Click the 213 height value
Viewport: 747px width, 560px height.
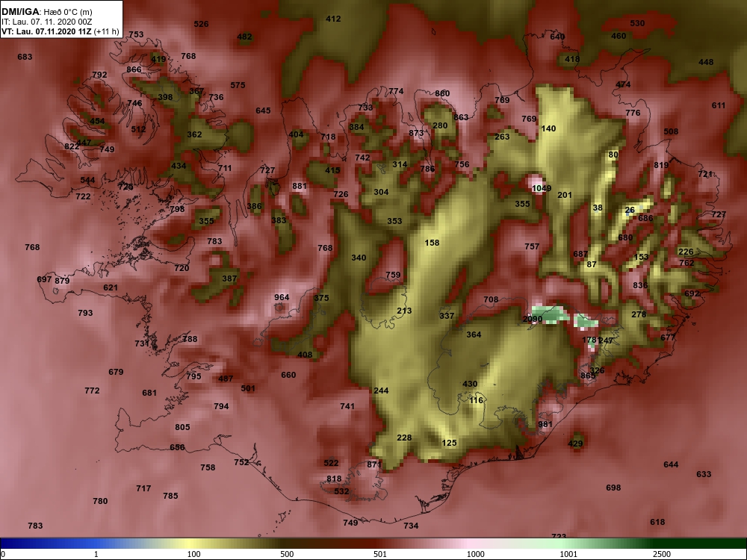tap(404, 311)
